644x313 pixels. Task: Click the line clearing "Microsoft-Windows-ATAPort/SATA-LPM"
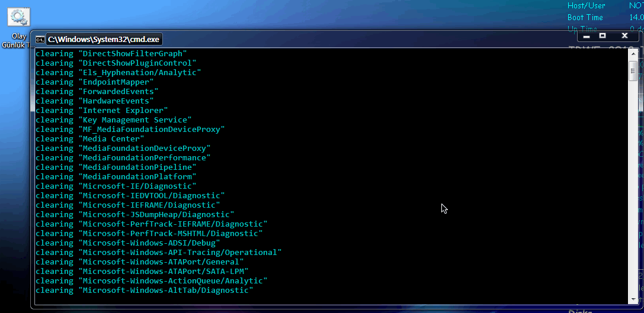tap(142, 271)
